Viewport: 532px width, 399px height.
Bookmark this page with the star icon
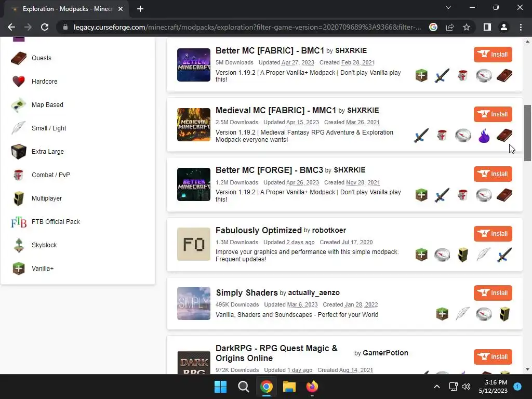(467, 27)
